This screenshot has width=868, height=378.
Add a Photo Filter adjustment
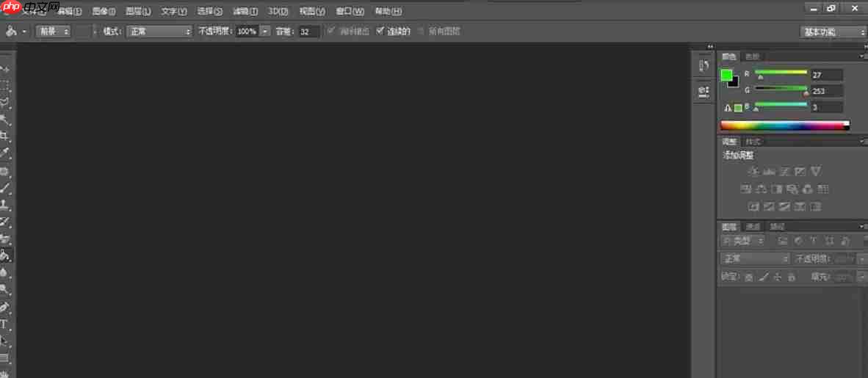pos(792,189)
